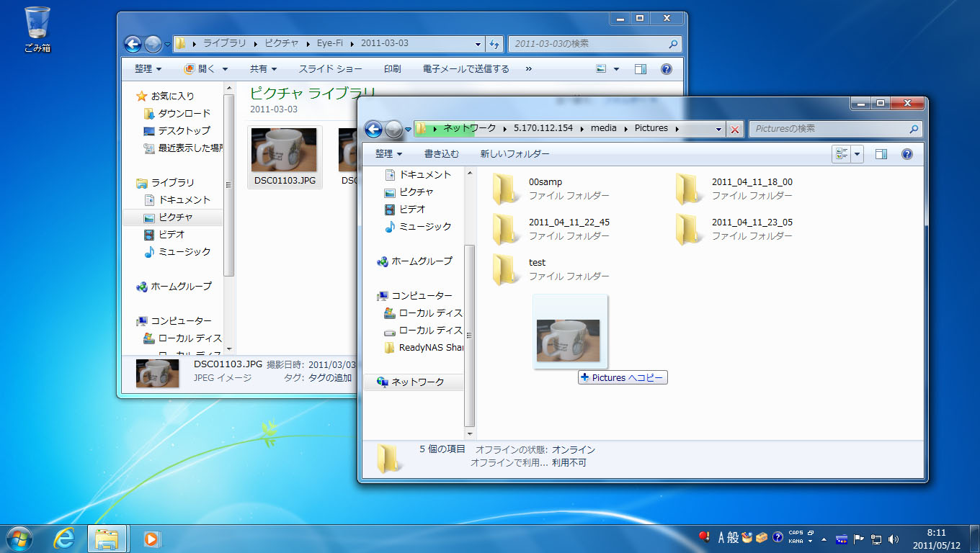Open the 整理 dropdown in Pictures window
Image resolution: width=980 pixels, height=553 pixels.
[x=388, y=154]
